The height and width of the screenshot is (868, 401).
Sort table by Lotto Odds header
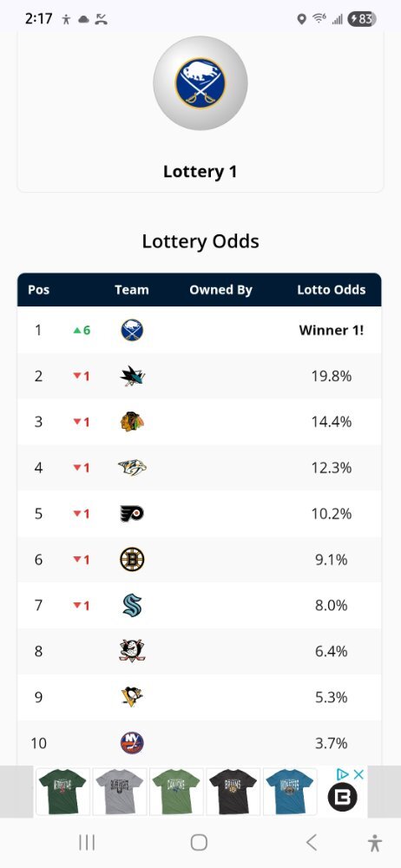tap(332, 290)
